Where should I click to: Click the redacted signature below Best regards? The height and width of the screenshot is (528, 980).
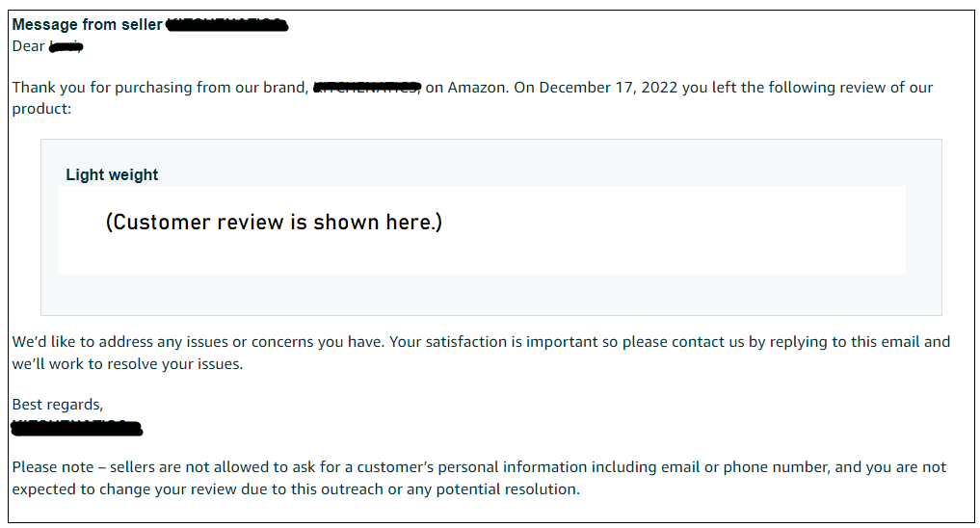click(x=77, y=428)
